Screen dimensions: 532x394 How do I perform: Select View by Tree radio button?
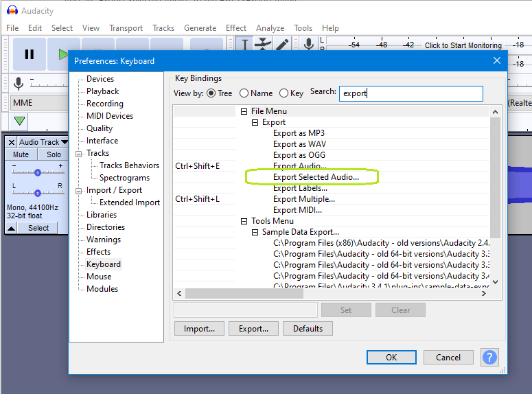point(211,93)
